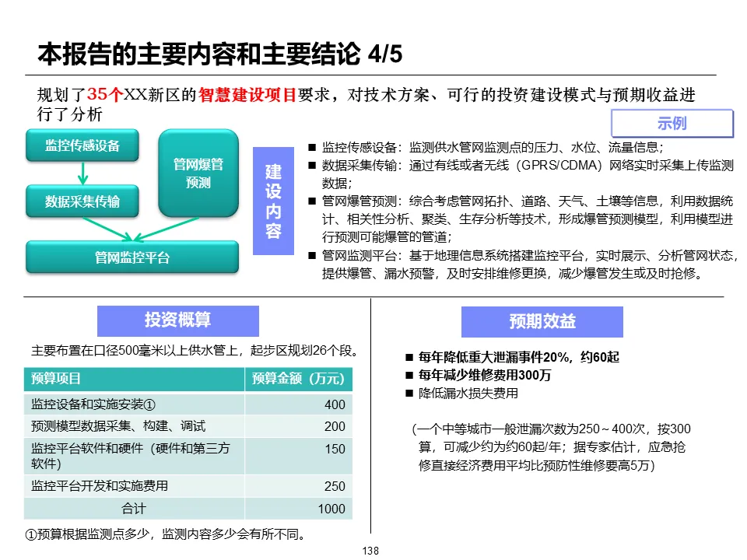Click the vertical 建设内容 banner
Image resolution: width=747 pixels, height=560 pixels.
pos(273,201)
